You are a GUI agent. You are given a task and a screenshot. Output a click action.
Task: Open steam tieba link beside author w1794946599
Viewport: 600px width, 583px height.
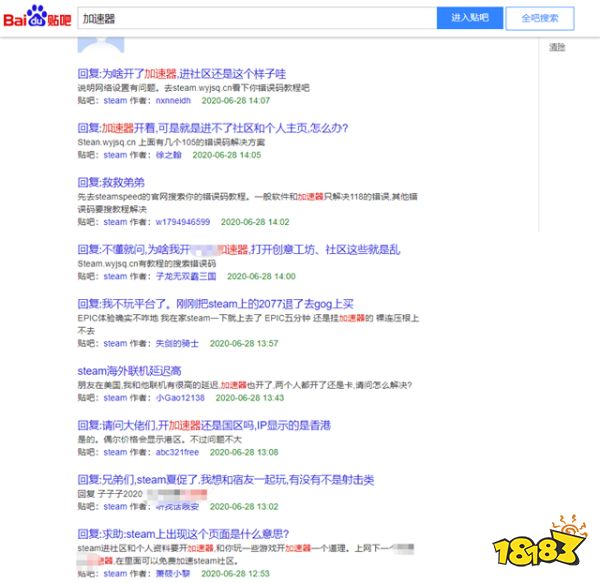[x=115, y=222]
